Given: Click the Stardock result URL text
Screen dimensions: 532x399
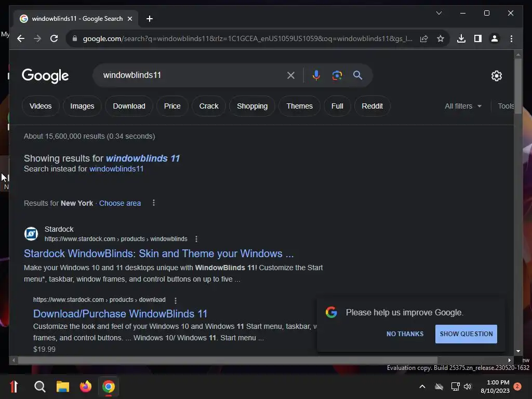Looking at the screenshot, I should (x=116, y=239).
